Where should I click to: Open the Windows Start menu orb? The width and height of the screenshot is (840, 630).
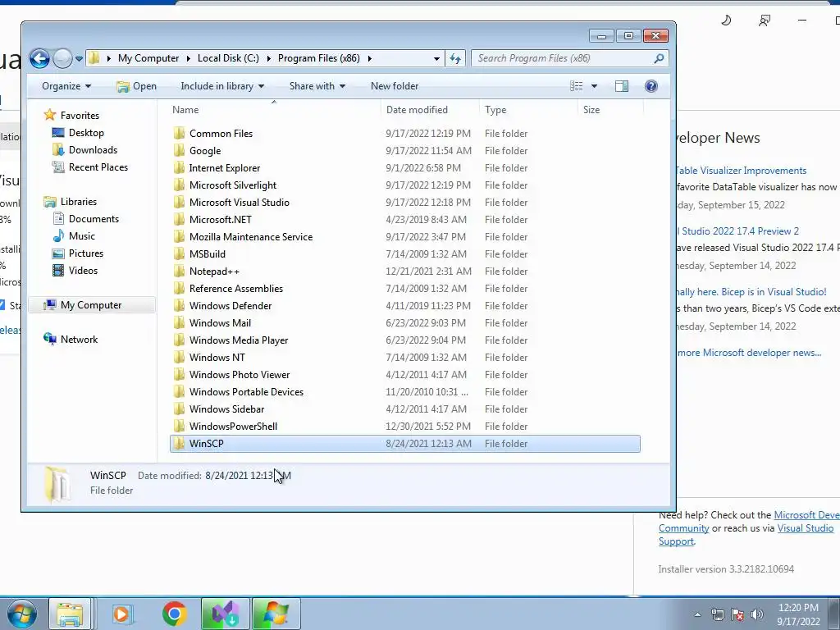click(x=22, y=614)
